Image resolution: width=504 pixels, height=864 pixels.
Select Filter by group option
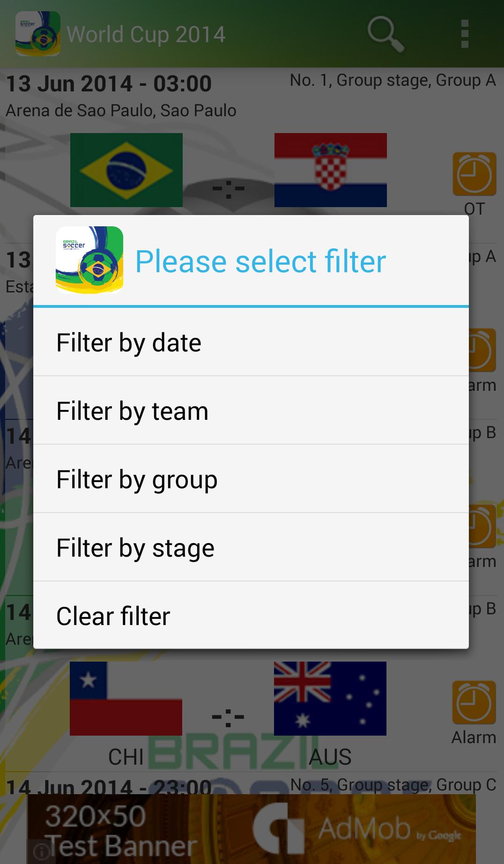(x=251, y=479)
